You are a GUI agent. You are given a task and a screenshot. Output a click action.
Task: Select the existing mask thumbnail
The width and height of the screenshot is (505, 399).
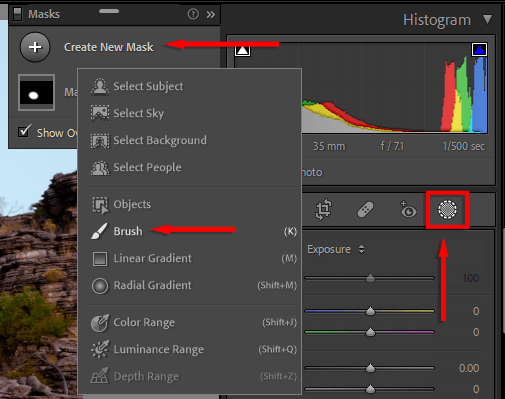click(36, 92)
